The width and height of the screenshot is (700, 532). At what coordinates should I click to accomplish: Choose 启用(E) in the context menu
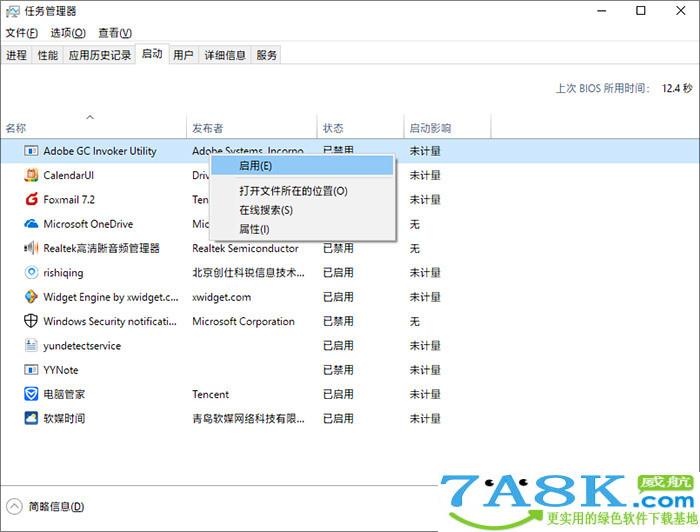302,166
